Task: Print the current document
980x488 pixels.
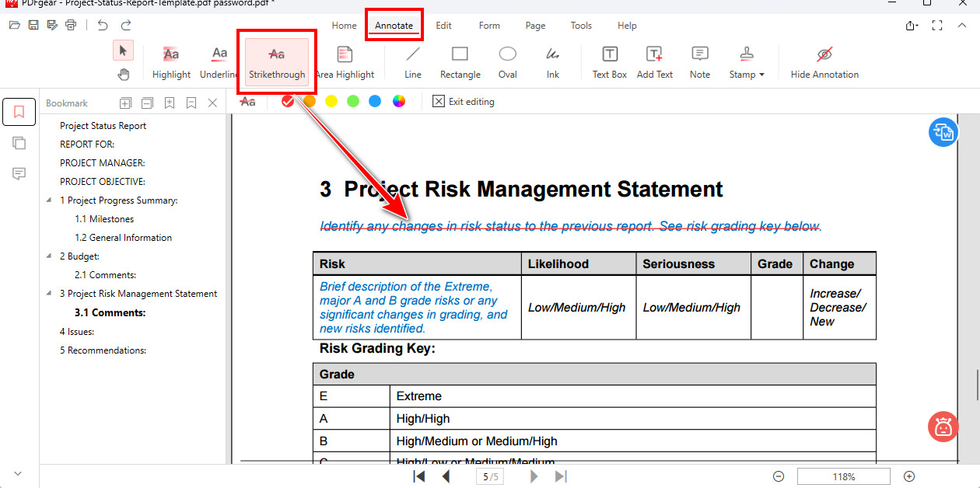Action: pos(70,24)
